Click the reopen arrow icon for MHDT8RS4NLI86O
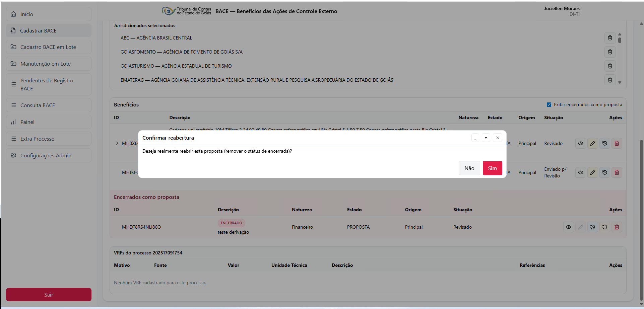 click(x=604, y=227)
